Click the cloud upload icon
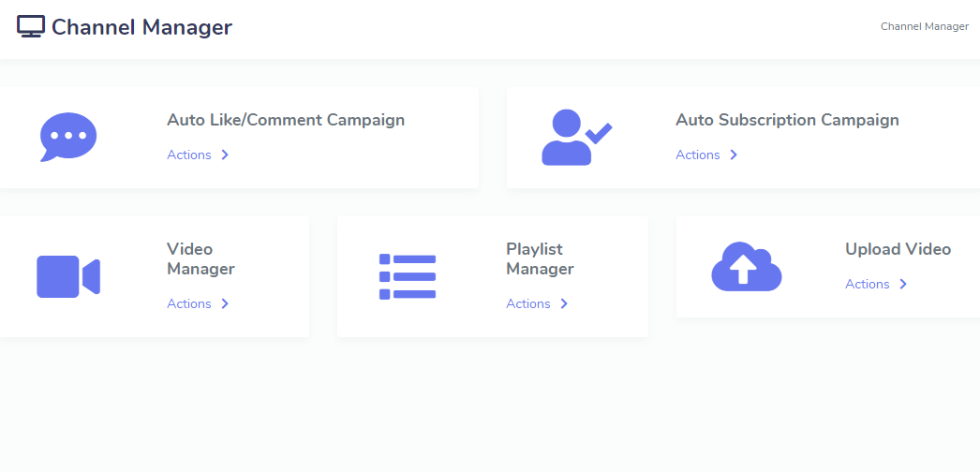 tap(747, 267)
